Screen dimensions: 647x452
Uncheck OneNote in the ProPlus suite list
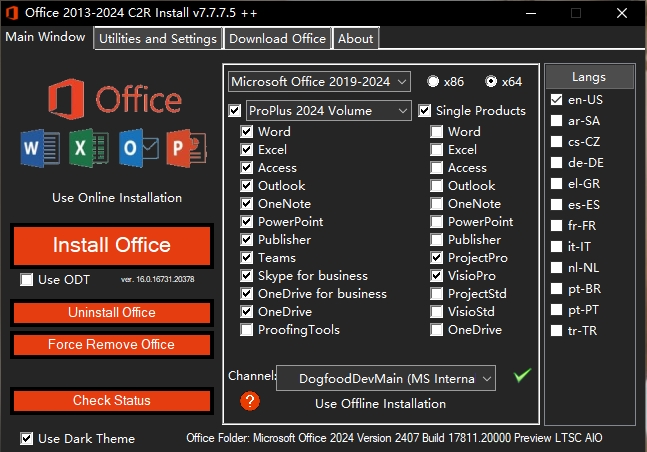click(x=246, y=204)
